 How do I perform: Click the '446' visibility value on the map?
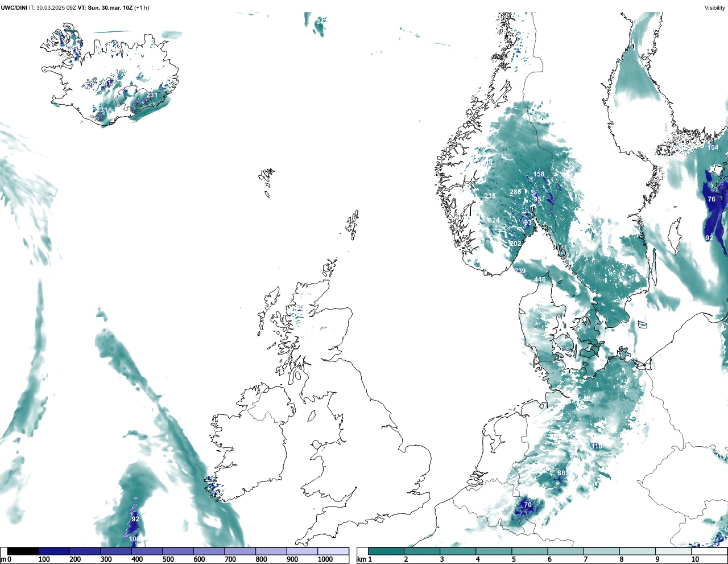[x=540, y=279]
